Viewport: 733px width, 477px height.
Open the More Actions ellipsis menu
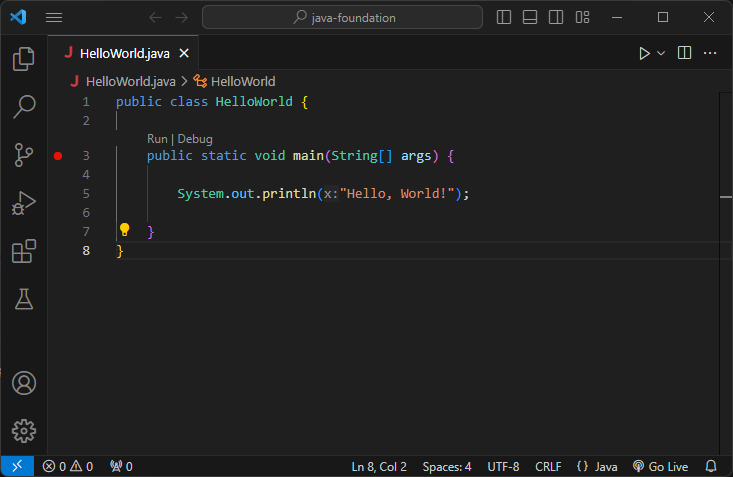coord(710,53)
